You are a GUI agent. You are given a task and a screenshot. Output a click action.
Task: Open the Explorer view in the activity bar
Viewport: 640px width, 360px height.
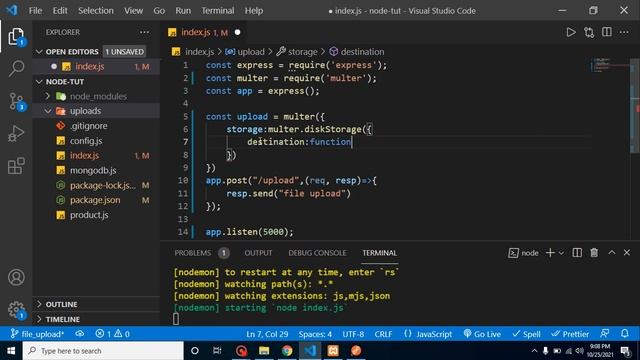16,37
